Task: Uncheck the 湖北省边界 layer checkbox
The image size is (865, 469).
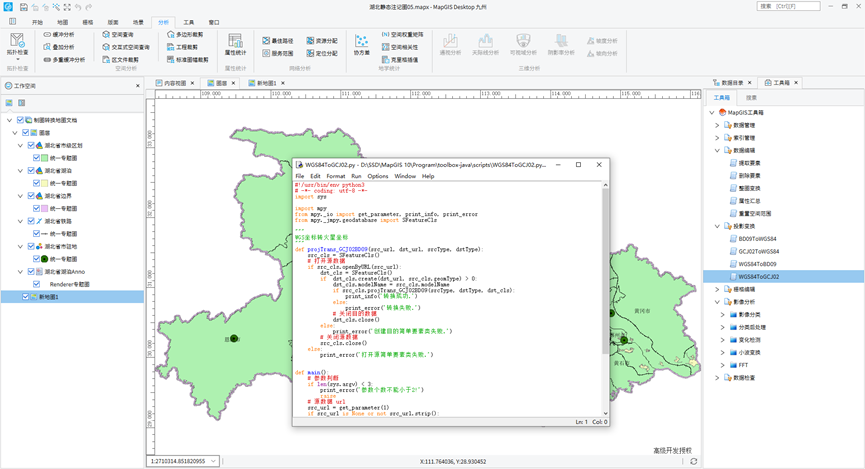Action: click(32, 196)
